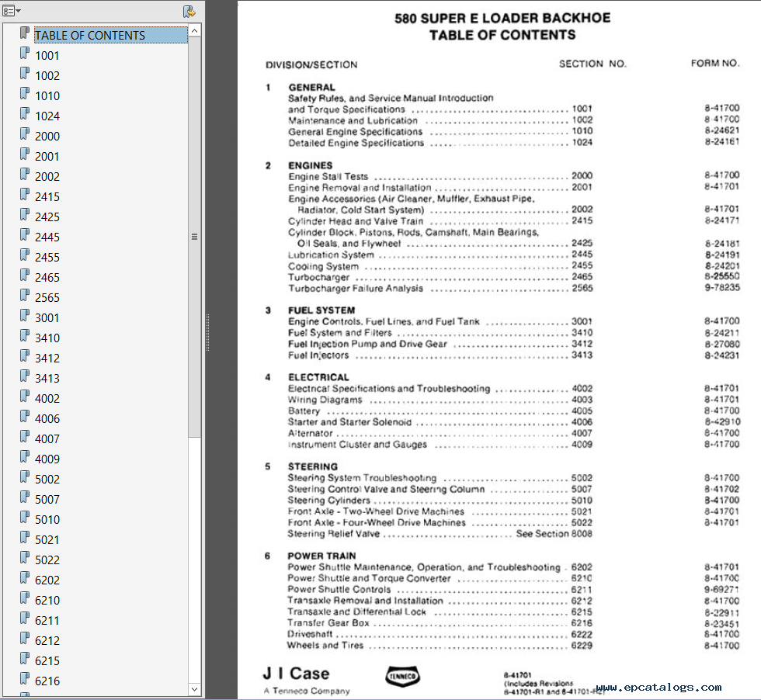This screenshot has height=700, width=761.
Task: Click the 'ELECTRICAL' division heading
Action: pyautogui.click(x=318, y=377)
